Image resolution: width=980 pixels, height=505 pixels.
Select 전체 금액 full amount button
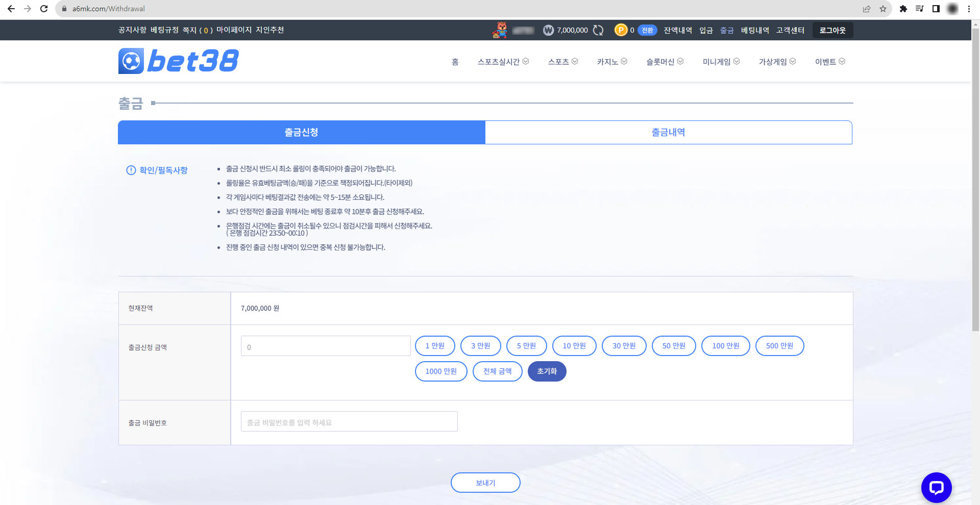click(498, 371)
